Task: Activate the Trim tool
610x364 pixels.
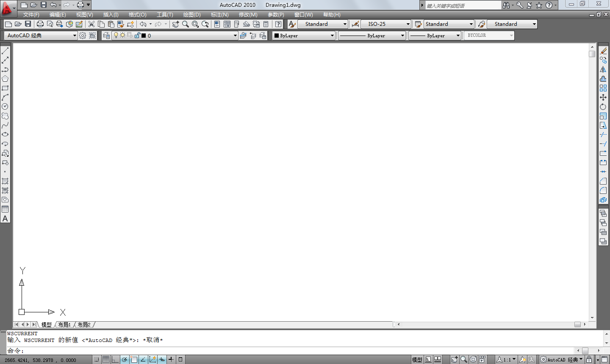Action: tap(603, 135)
